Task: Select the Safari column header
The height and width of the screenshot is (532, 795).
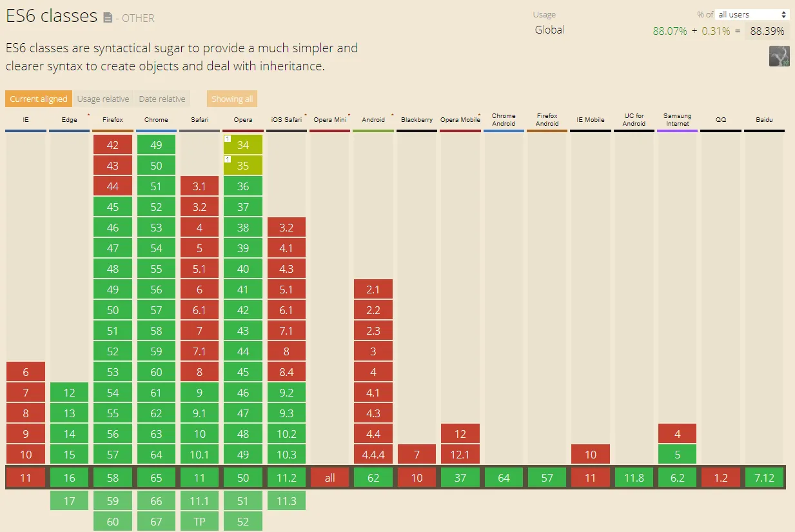Action: [x=199, y=120]
